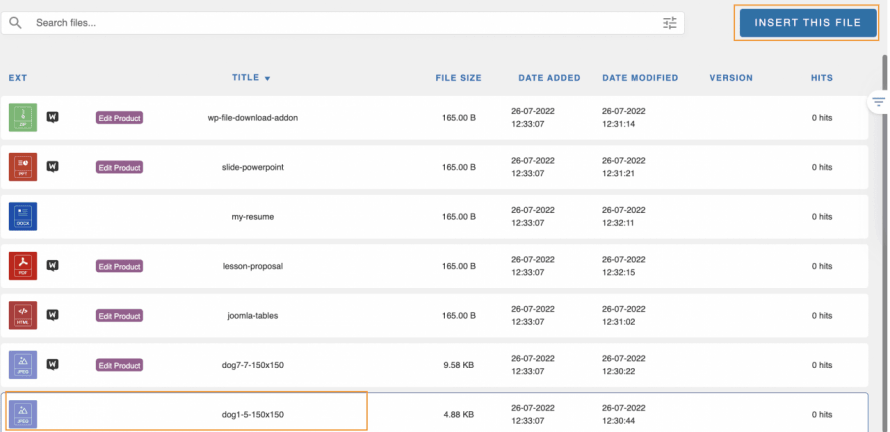The width and height of the screenshot is (890, 432).
Task: Focus the Search files input field
Action: pos(340,23)
